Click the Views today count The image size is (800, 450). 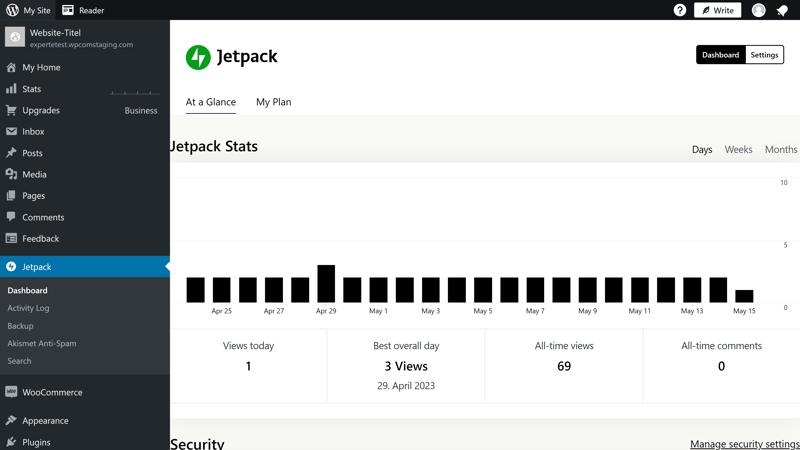[248, 366]
